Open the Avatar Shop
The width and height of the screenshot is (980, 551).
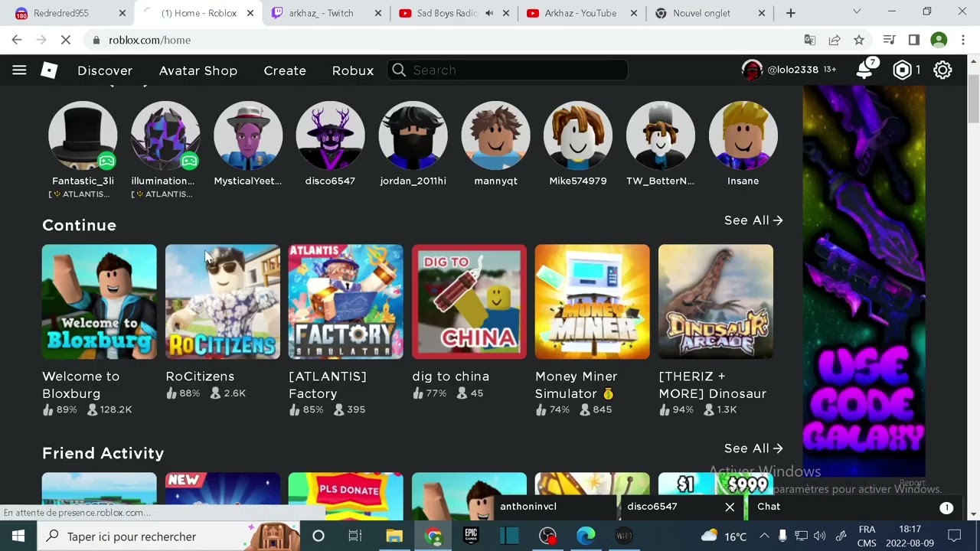click(x=198, y=70)
